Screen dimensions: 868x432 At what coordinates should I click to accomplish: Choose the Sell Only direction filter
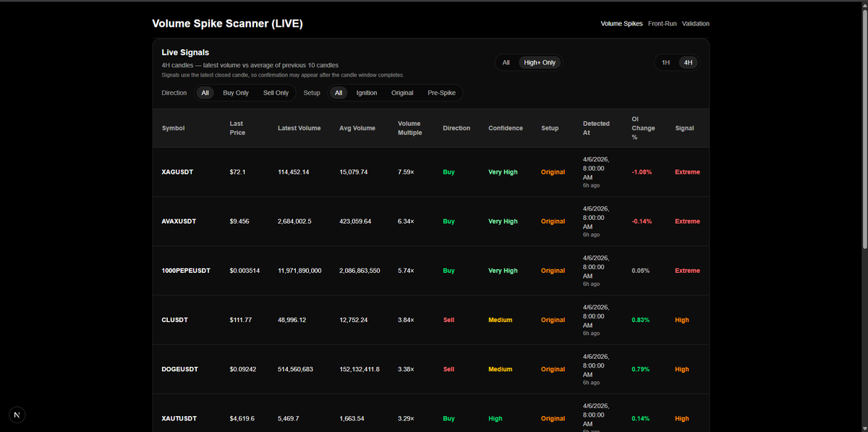click(276, 93)
